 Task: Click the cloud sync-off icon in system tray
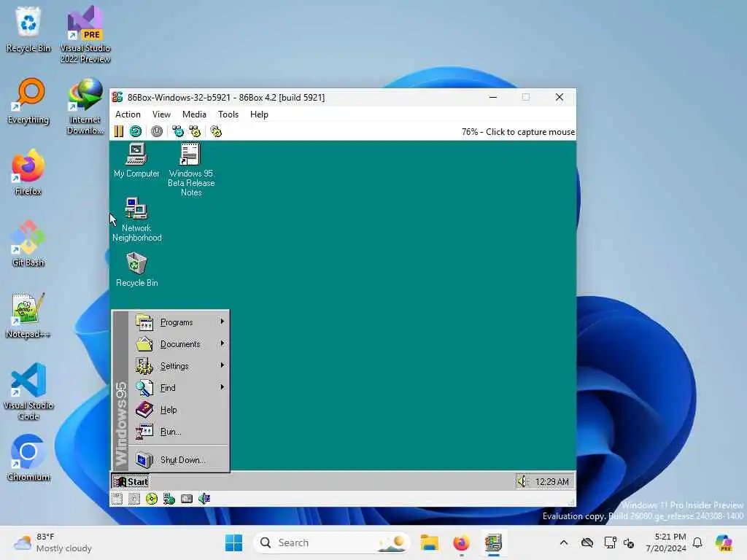pyautogui.click(x=587, y=542)
